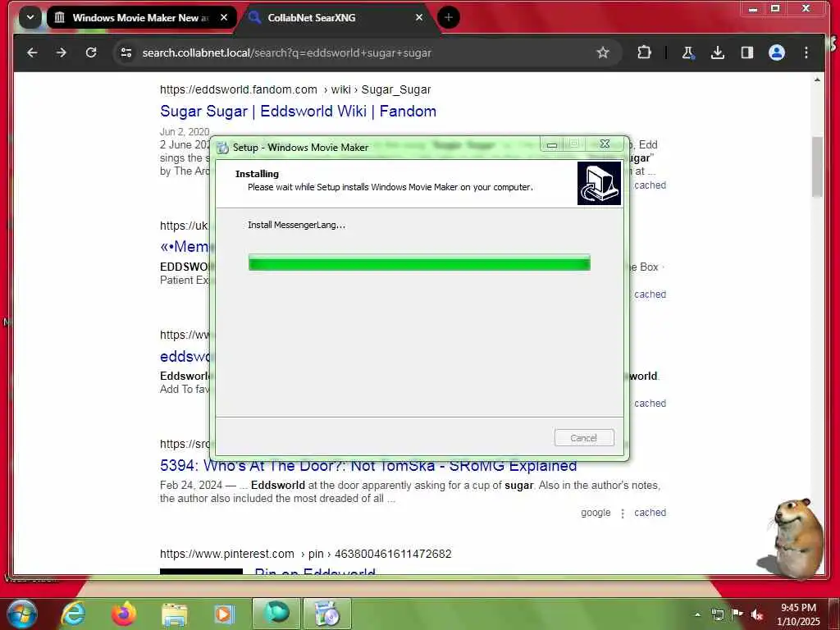Open the taskbar clock showing 9:45 PM
840x630 pixels.
[x=798, y=614]
